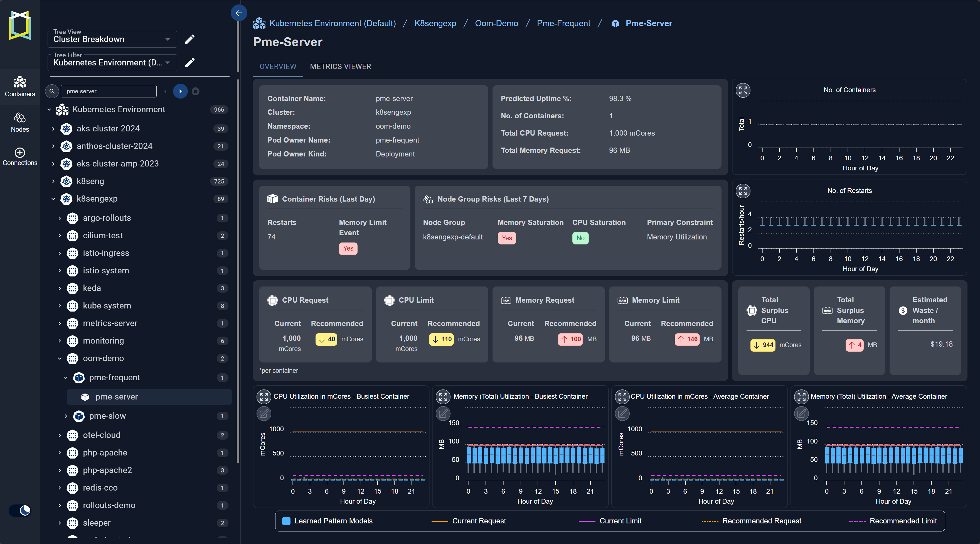The height and width of the screenshot is (544, 980).
Task: Open the Connections section
Action: coord(20,156)
